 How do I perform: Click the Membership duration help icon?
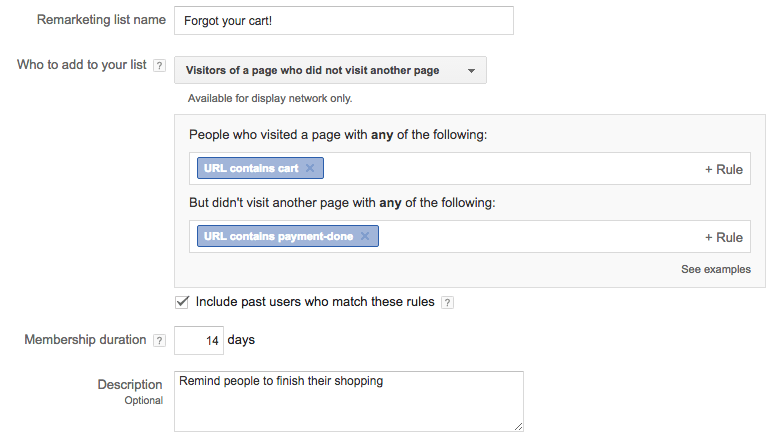point(159,340)
